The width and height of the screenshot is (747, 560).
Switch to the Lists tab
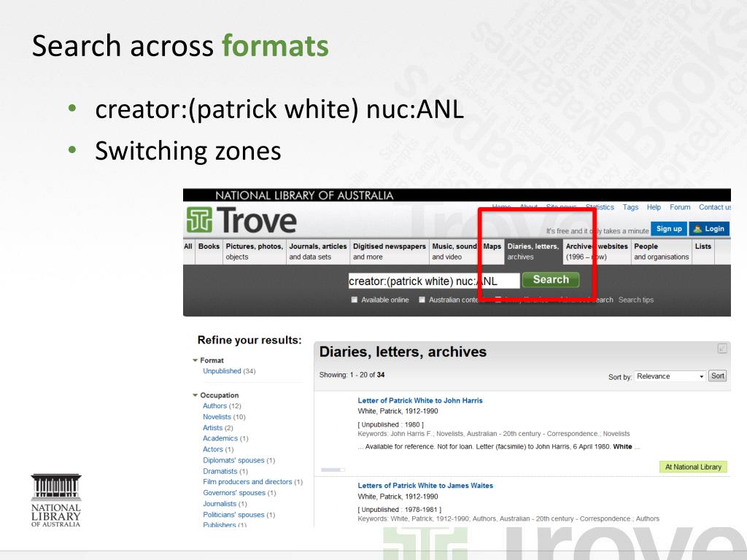tap(703, 252)
